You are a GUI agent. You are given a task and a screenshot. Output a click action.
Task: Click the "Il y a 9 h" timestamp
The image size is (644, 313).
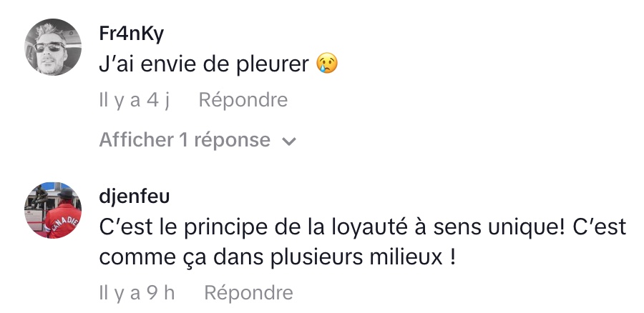pyautogui.click(x=137, y=292)
